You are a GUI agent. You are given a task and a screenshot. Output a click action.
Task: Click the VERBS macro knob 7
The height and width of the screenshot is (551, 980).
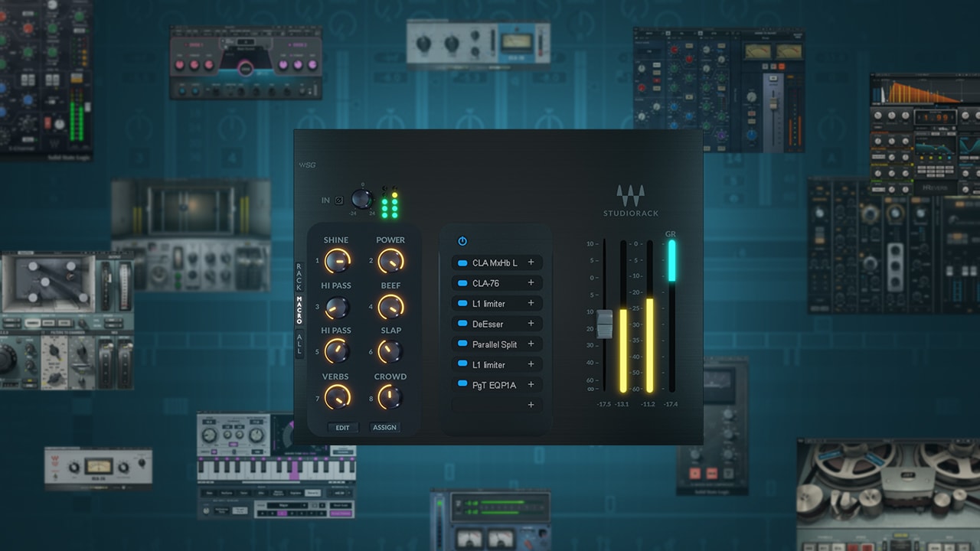[336, 396]
